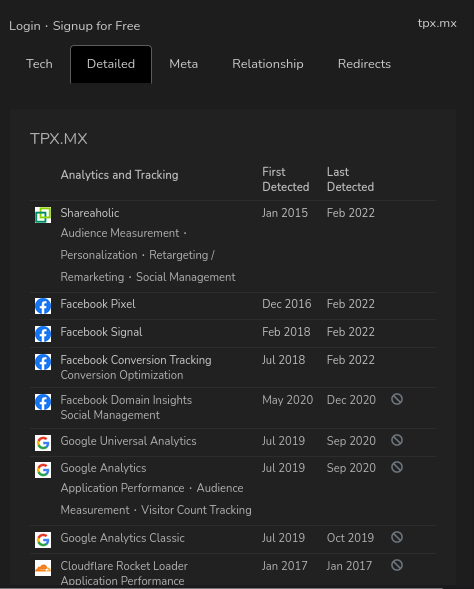Click the Shareaholic logo icon
The width and height of the screenshot is (474, 589).
[x=43, y=215]
